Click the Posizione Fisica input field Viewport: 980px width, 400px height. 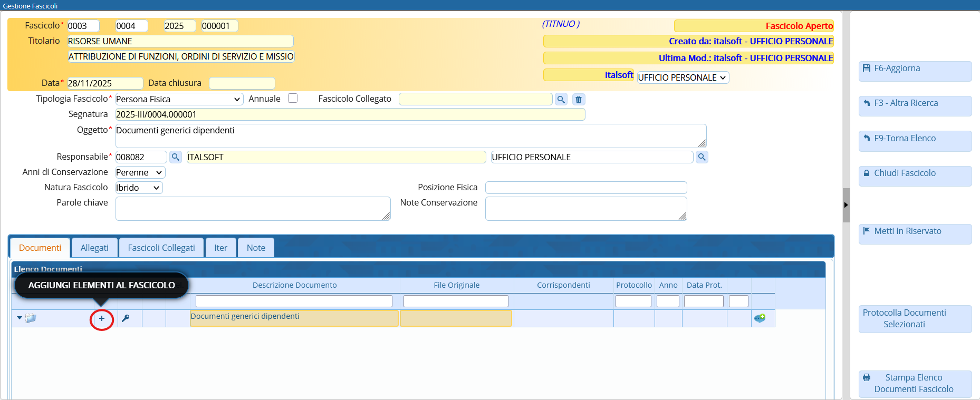[x=585, y=188]
